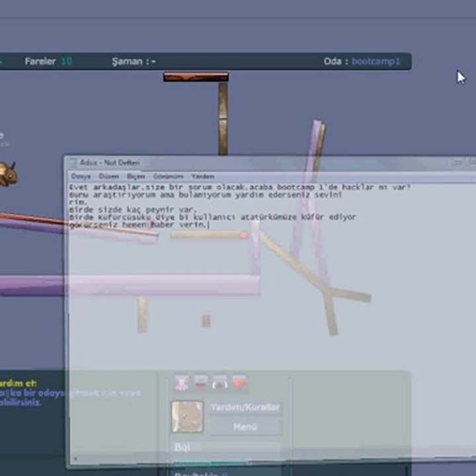Click the pink dance emote icon
Image resolution: width=476 pixels, height=476 pixels.
[x=182, y=383]
